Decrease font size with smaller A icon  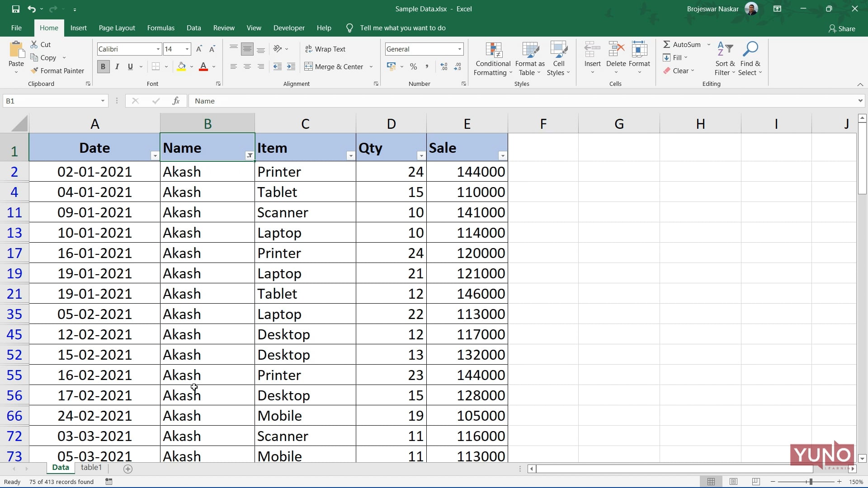click(x=212, y=49)
